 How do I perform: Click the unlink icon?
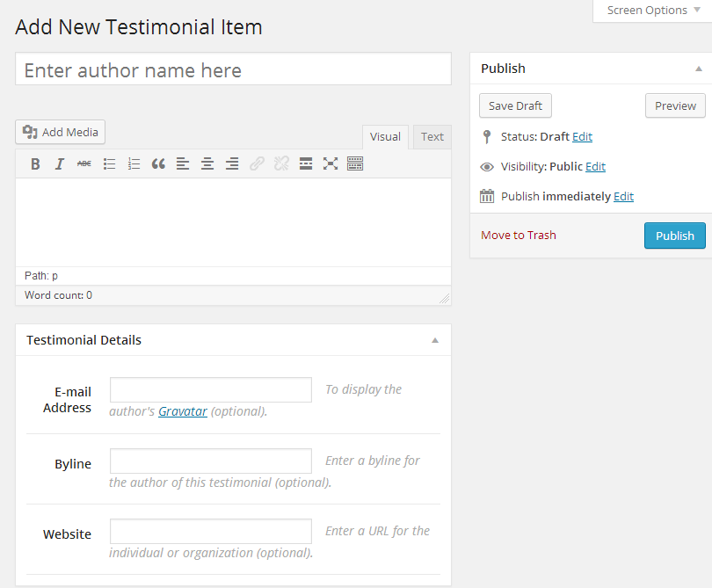coord(281,163)
